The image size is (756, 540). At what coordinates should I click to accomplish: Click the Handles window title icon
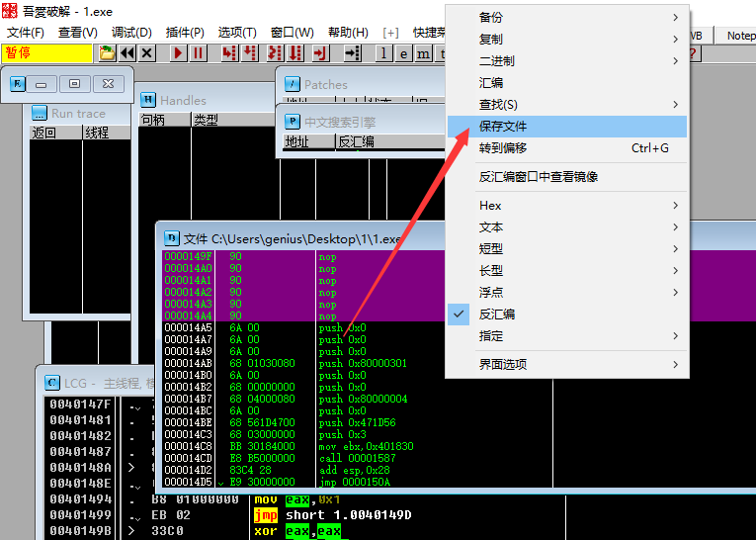(148, 100)
